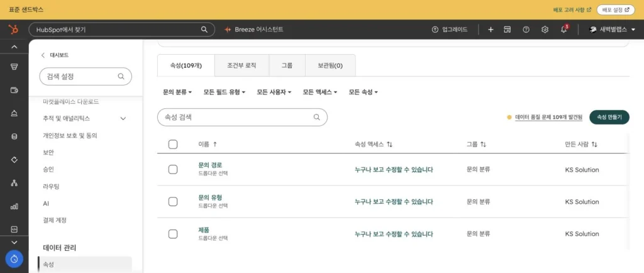The width and height of the screenshot is (644, 273).
Task: Click the 검색 설정 search field
Action: pyautogui.click(x=86, y=76)
